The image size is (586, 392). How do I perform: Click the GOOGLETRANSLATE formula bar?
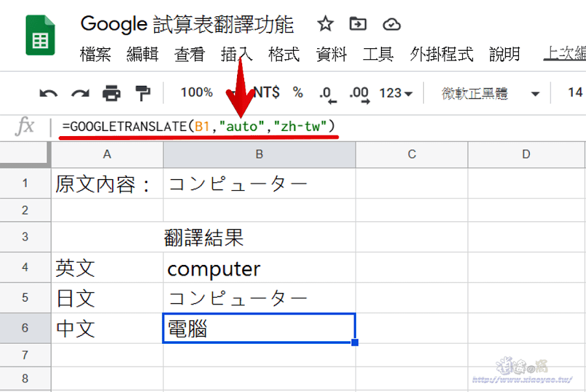click(x=199, y=126)
